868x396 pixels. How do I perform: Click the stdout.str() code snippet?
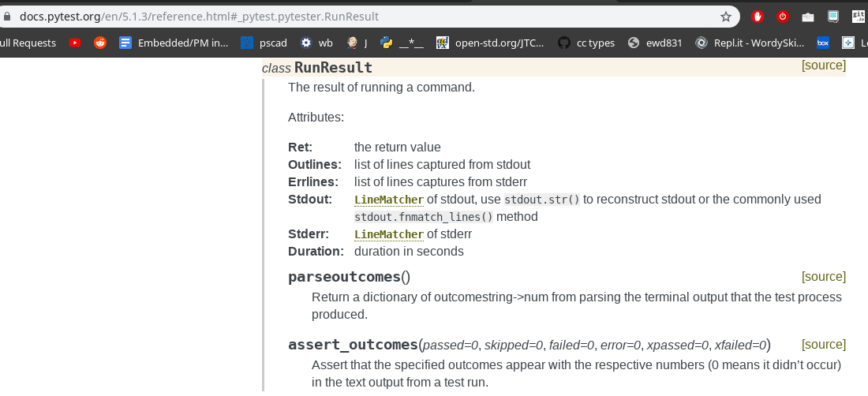coord(542,199)
